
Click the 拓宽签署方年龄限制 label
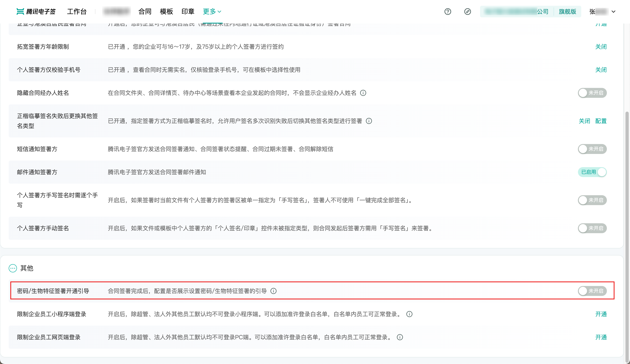(43, 47)
